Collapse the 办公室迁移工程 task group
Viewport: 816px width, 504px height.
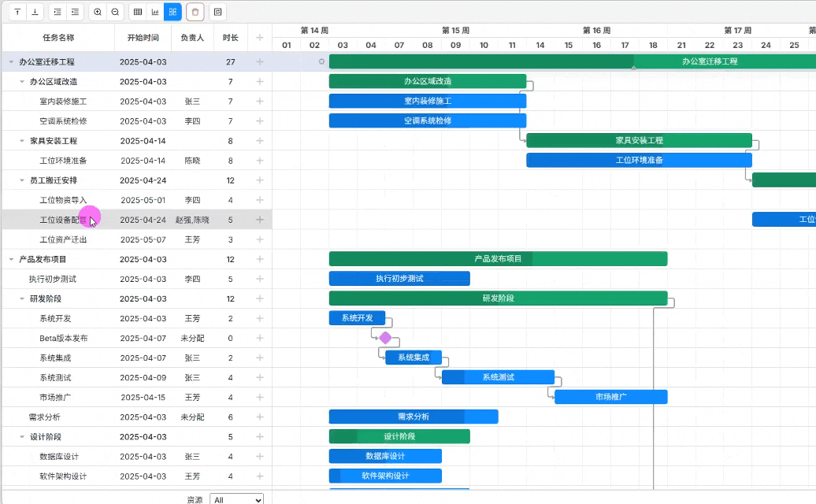point(11,62)
